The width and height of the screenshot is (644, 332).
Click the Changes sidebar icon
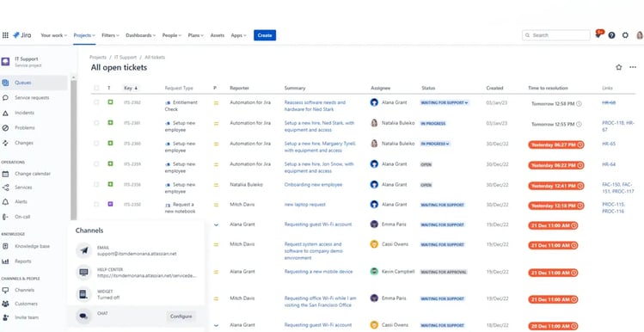coord(5,143)
